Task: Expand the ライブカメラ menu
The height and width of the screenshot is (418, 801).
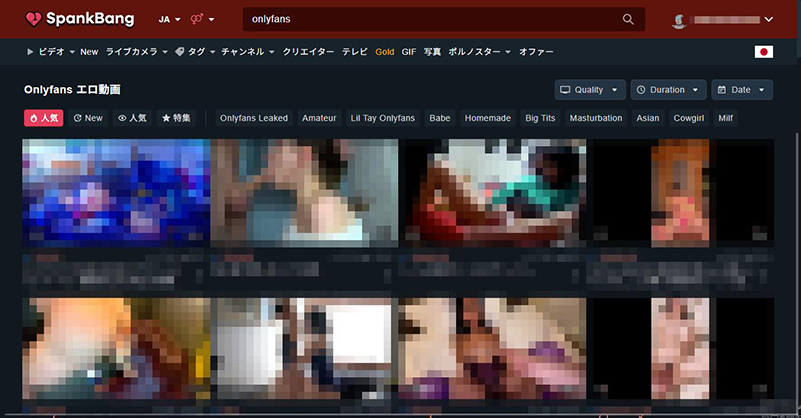Action: pyautogui.click(x=136, y=52)
